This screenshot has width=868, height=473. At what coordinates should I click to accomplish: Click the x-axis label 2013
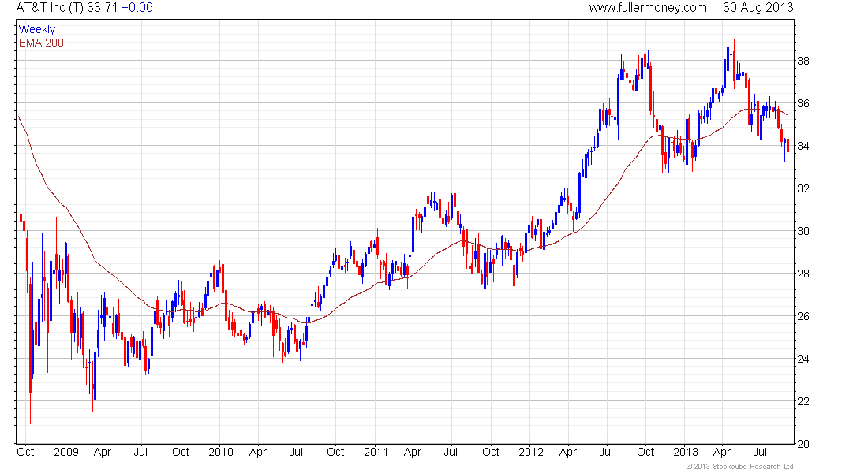pyautogui.click(x=685, y=452)
